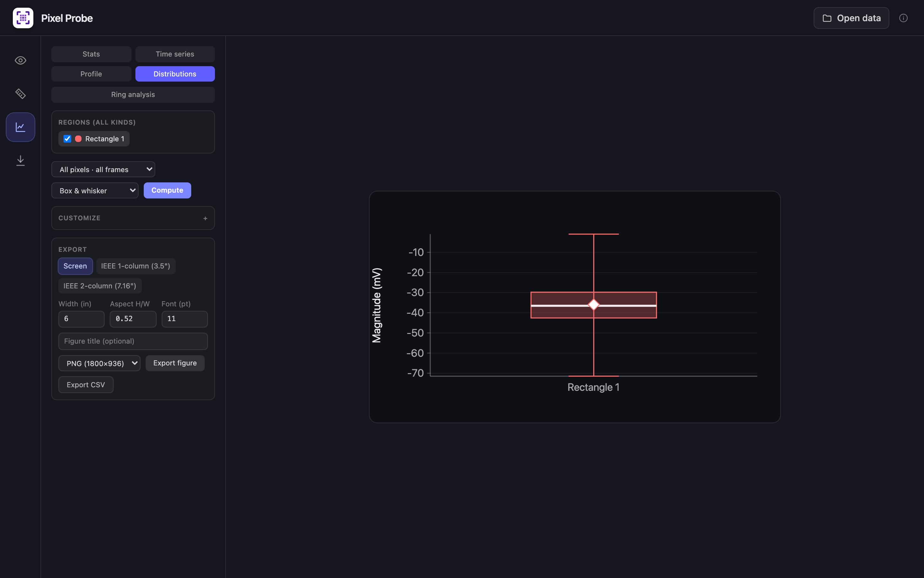Open the Ring analysis tab
This screenshot has width=924, height=578.
tap(133, 94)
